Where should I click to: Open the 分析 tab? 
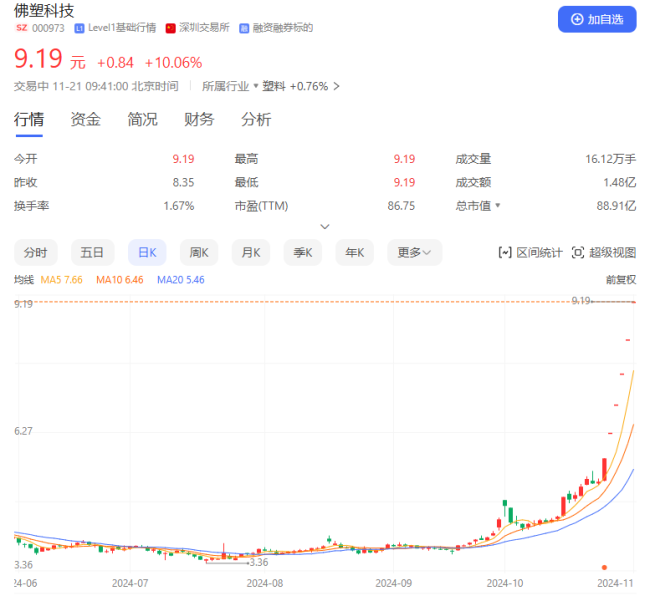point(256,119)
